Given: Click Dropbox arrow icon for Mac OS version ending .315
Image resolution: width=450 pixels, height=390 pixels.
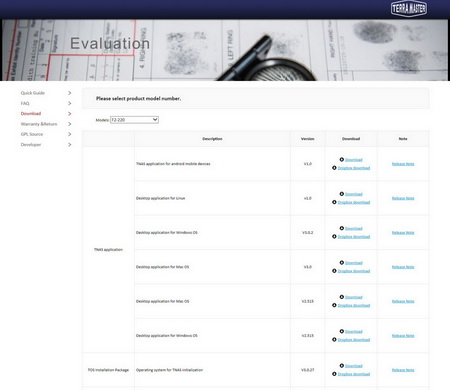Looking at the screenshot, I should click(334, 305).
